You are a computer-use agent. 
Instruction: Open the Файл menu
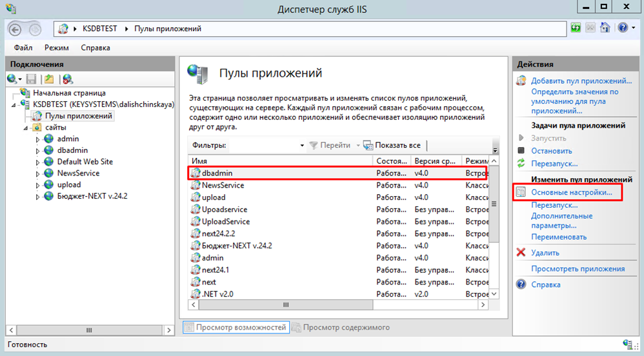point(23,48)
